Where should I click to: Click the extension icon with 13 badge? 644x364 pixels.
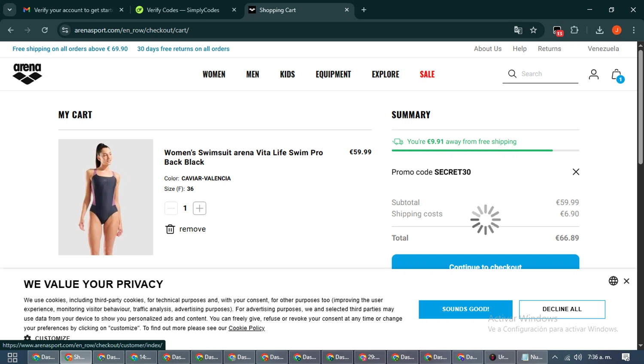pyautogui.click(x=558, y=31)
